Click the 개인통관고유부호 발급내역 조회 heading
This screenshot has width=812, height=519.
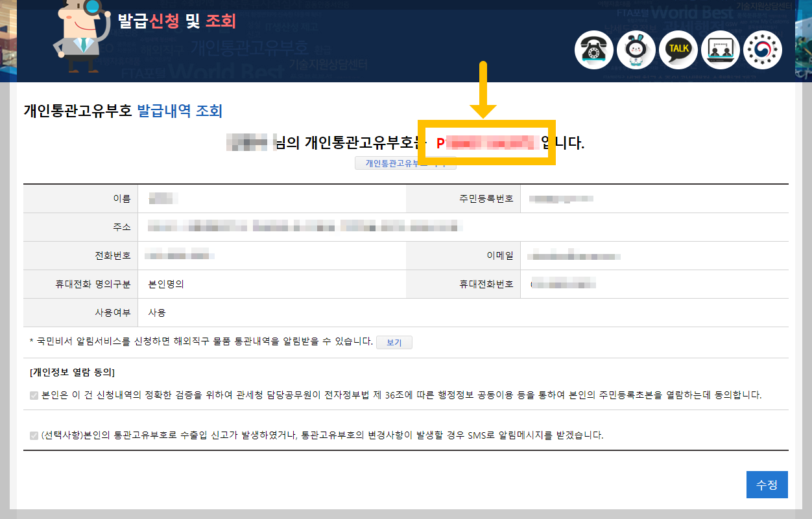123,111
